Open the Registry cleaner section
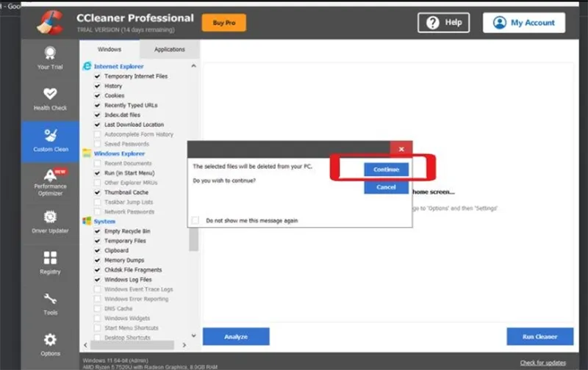This screenshot has width=588, height=370. (50, 264)
